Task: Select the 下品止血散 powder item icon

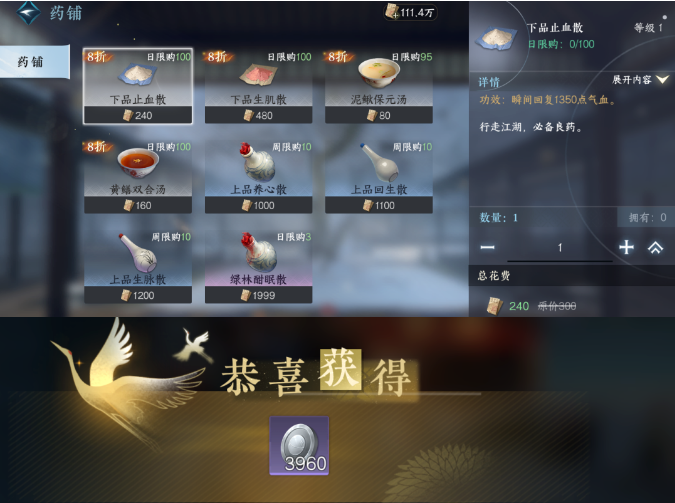Action: 137,75
